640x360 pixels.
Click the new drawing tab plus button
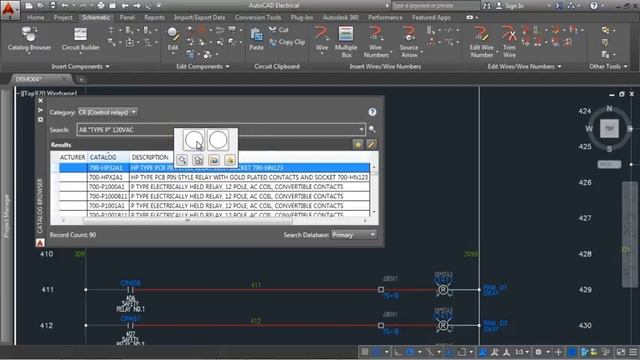click(x=81, y=80)
